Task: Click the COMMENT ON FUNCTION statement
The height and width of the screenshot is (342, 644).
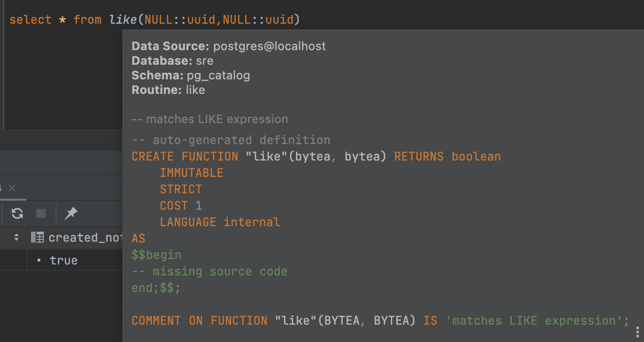Action: 380,321
